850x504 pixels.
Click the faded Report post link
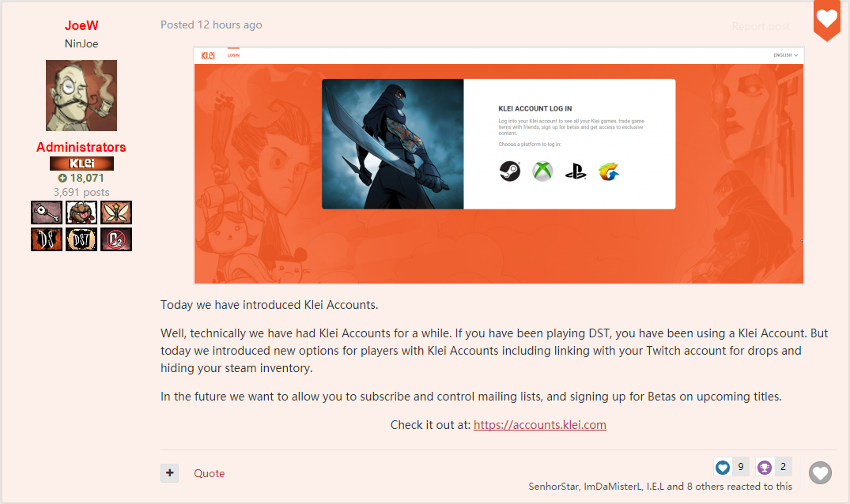coord(761,27)
